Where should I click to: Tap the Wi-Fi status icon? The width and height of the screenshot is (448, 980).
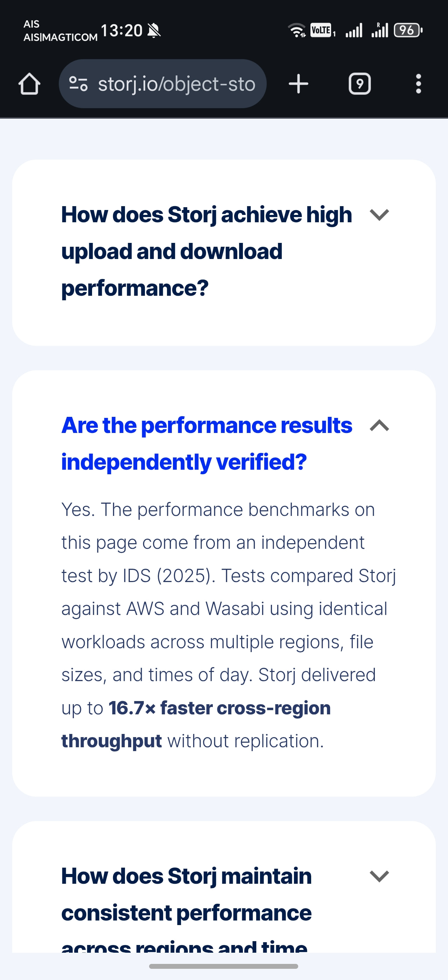297,30
